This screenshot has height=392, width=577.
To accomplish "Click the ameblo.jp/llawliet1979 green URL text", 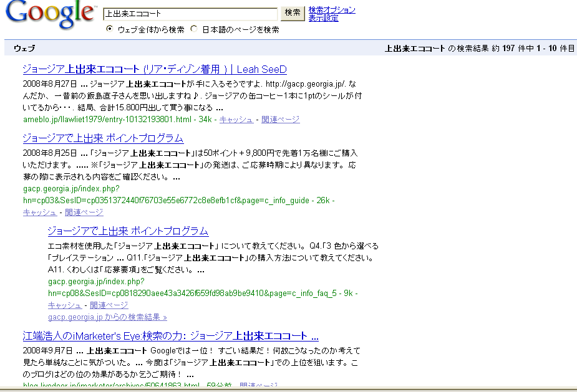I will [107, 120].
